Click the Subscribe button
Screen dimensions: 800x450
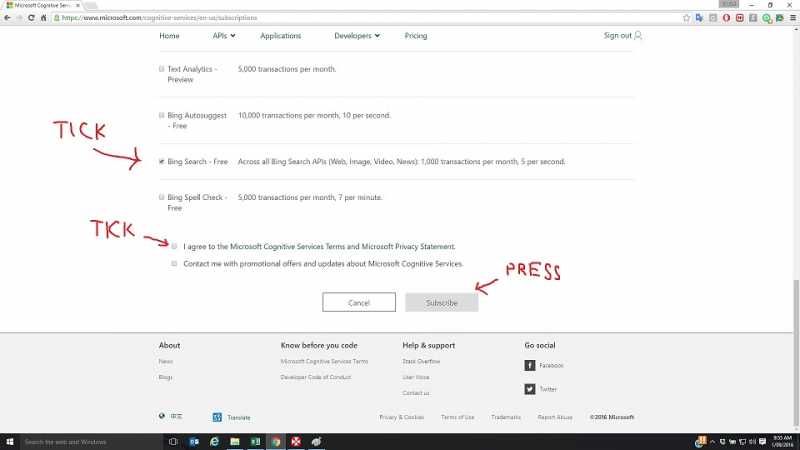[x=442, y=303]
